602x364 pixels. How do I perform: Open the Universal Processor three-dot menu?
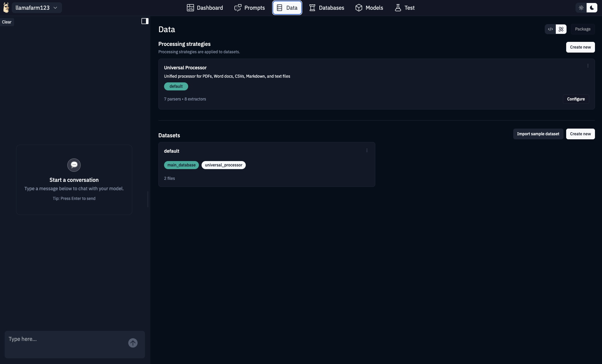coord(587,66)
